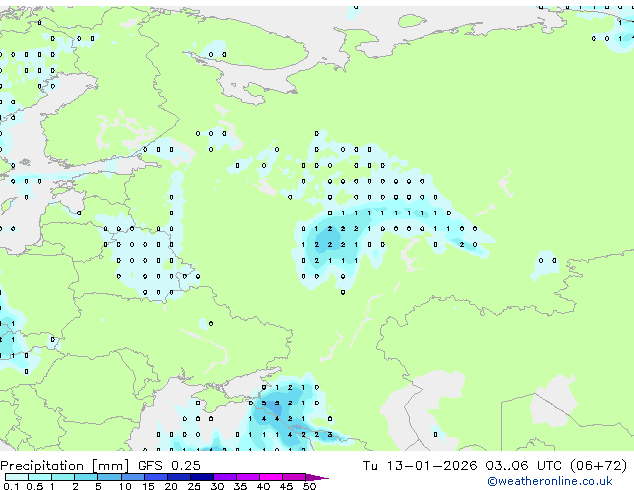Click the '(06+72)' forecast run text
Viewport: 634px width, 490px height.
tap(598, 466)
